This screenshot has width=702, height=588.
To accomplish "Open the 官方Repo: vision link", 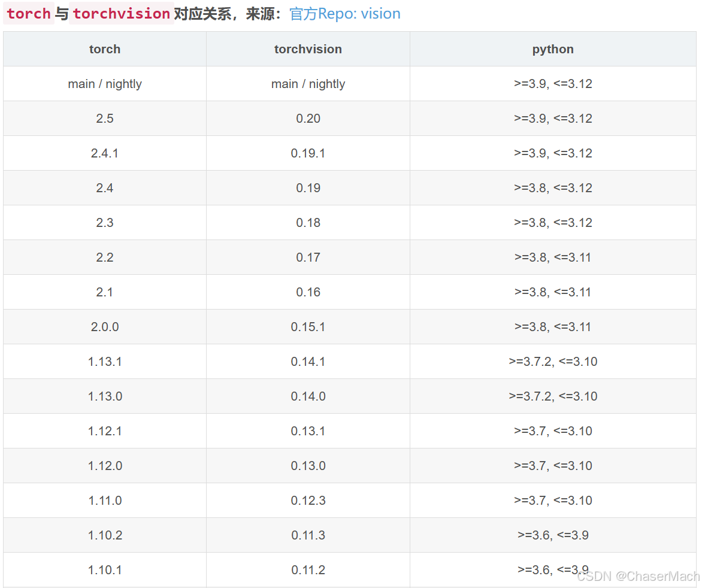I will [x=345, y=14].
